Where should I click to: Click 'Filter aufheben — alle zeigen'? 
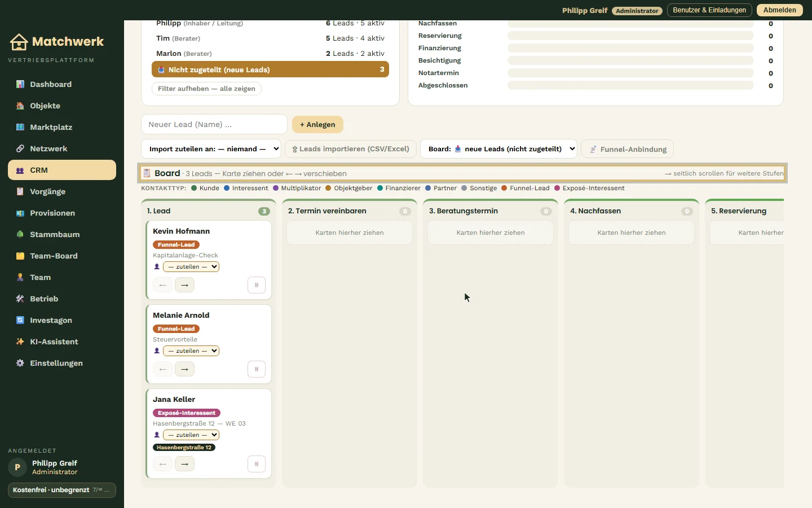[x=206, y=89]
